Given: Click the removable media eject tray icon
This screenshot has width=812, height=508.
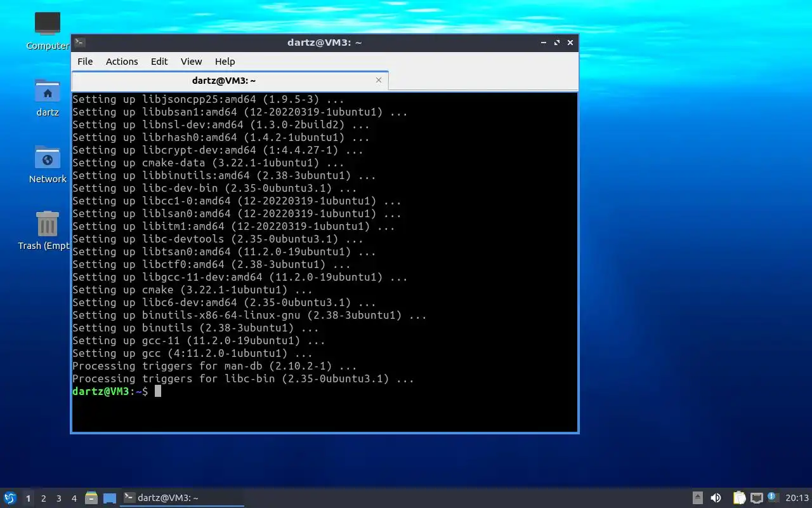Looking at the screenshot, I should [697, 498].
